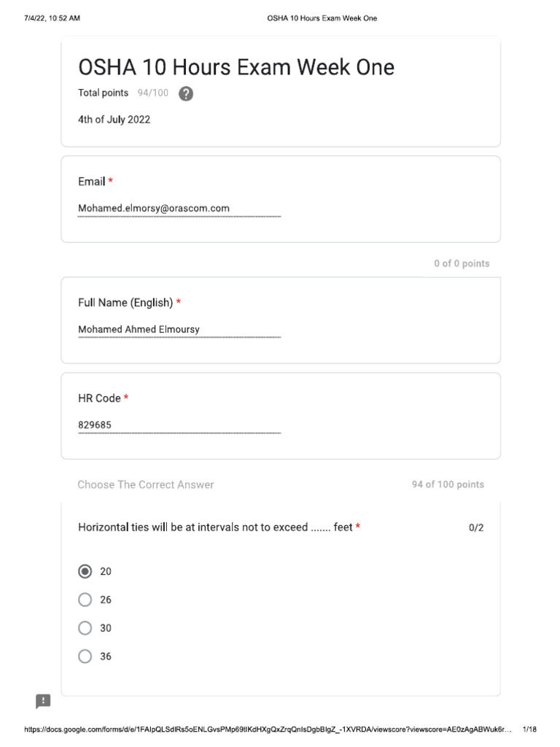The width and height of the screenshot is (560, 747).
Task: Click the OSHA 10 Hours Exam Week One title
Action: (x=236, y=67)
